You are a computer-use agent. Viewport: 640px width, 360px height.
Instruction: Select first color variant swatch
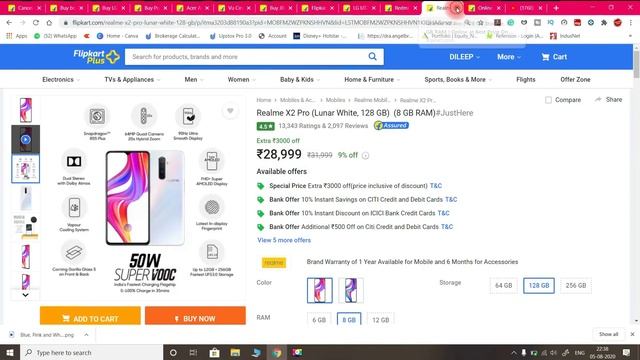click(320, 290)
